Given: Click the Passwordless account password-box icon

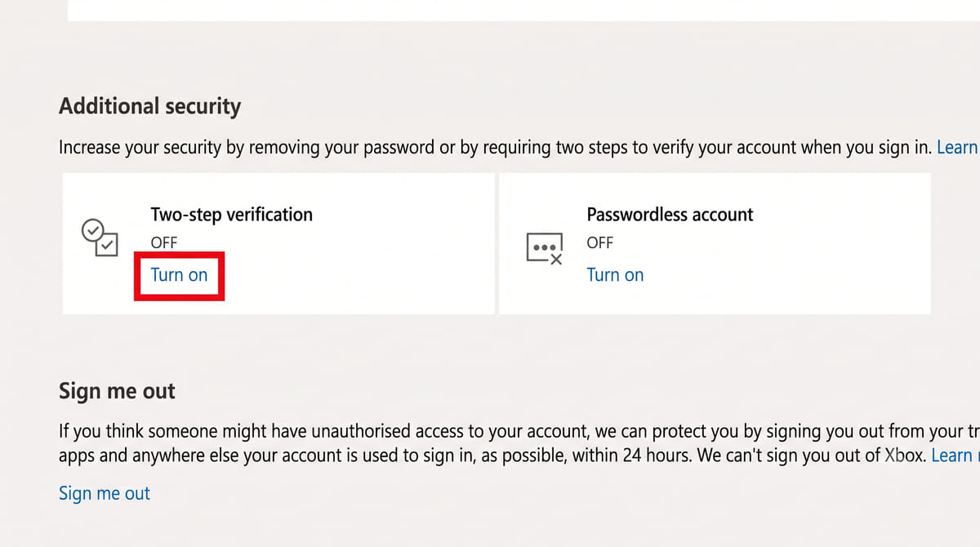Looking at the screenshot, I should (x=546, y=247).
